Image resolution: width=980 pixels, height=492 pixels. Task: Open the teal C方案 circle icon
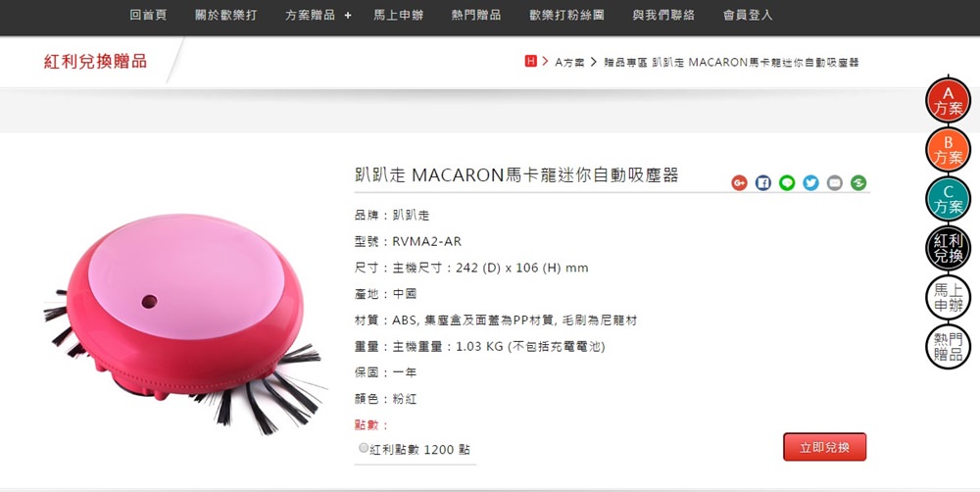tap(948, 199)
